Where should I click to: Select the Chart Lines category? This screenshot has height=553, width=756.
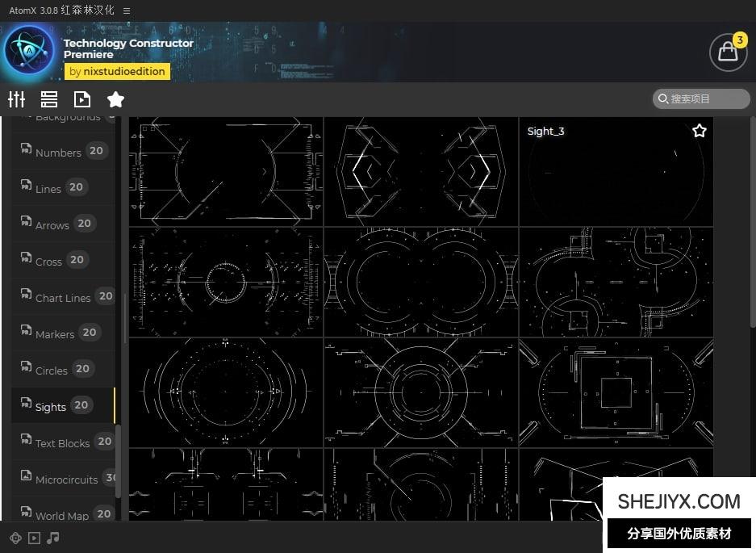(x=63, y=297)
